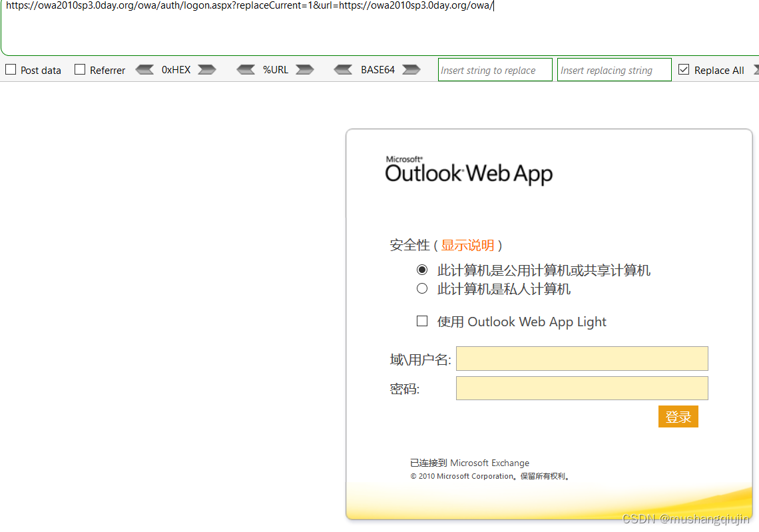The width and height of the screenshot is (759, 532).
Task: Click the right arrow beside %URL
Action: click(x=305, y=70)
